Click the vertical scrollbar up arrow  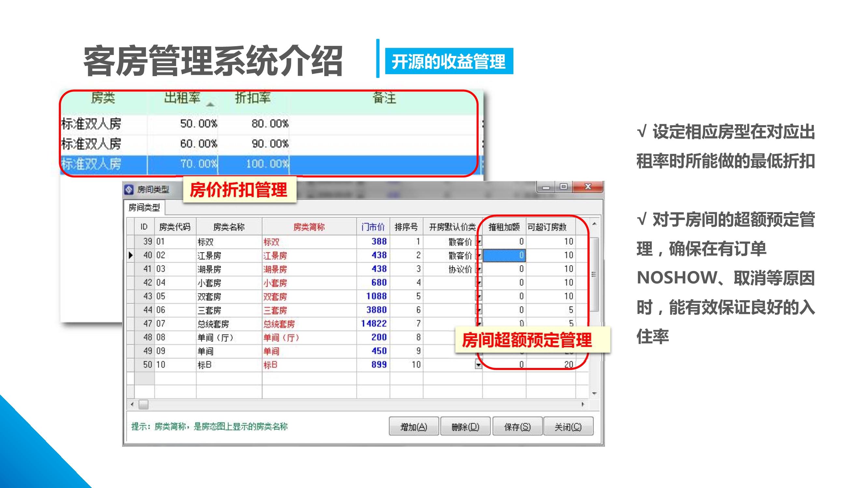coord(595,224)
